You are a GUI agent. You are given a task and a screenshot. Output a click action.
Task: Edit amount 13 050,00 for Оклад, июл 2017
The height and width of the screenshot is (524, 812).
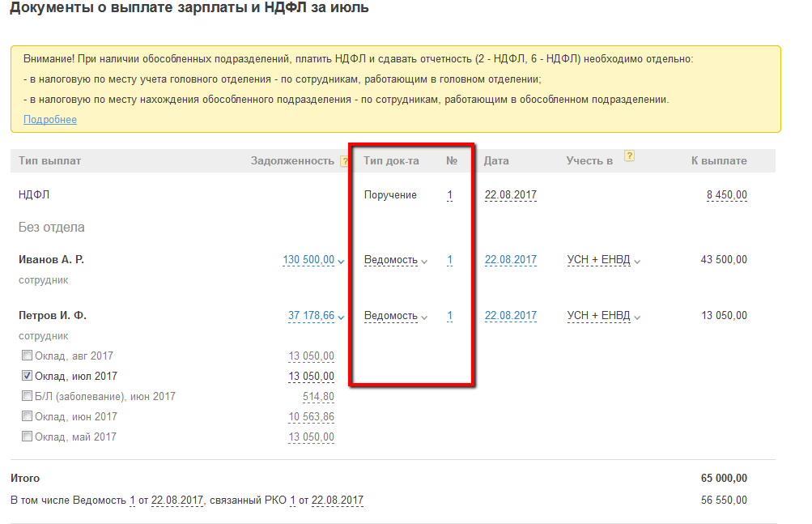click(x=311, y=377)
